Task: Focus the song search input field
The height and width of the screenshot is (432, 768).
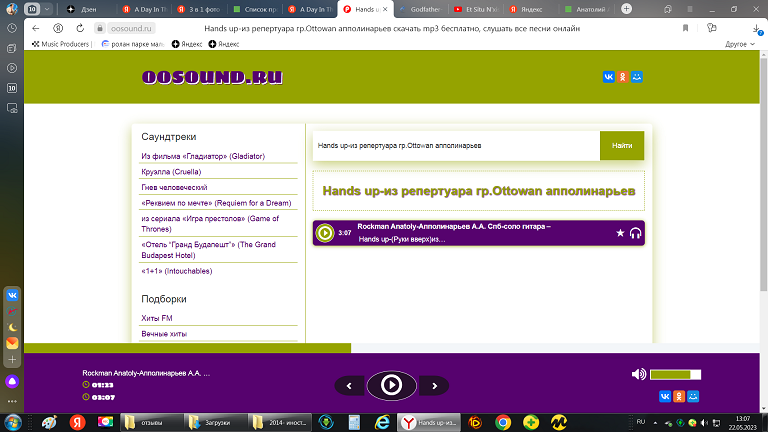Action: [456, 145]
